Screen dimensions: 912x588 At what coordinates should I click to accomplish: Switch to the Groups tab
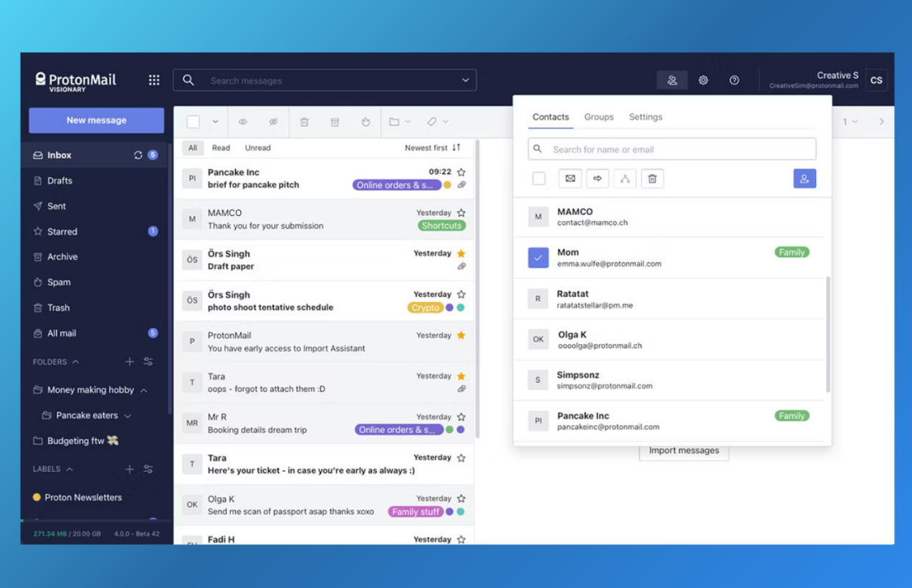point(599,117)
